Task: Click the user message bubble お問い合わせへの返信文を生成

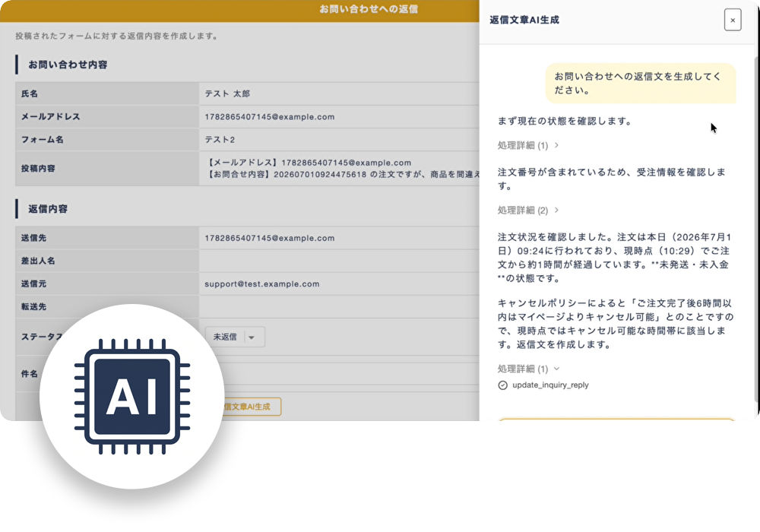Action: click(641, 84)
